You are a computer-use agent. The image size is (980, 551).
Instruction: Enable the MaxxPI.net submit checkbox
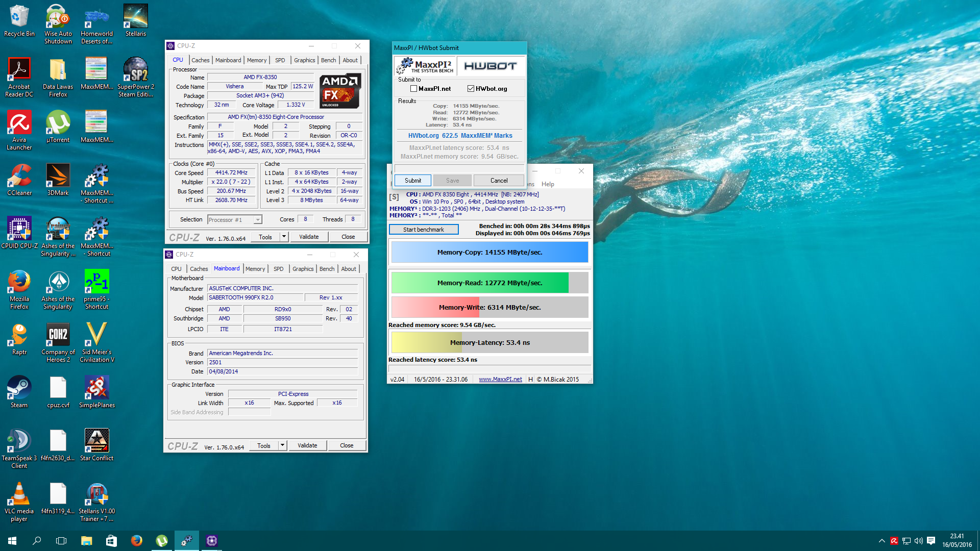click(x=413, y=89)
